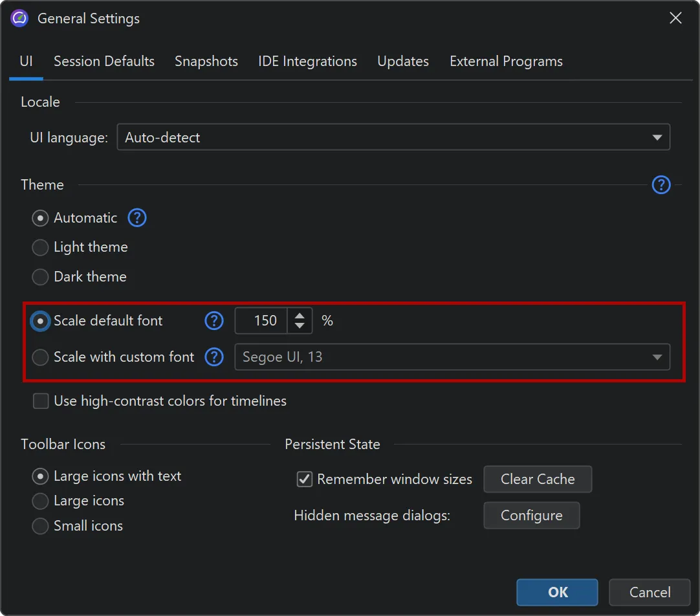The height and width of the screenshot is (616, 700).
Task: Click the help icon next to Automatic theme
Action: [x=137, y=218]
